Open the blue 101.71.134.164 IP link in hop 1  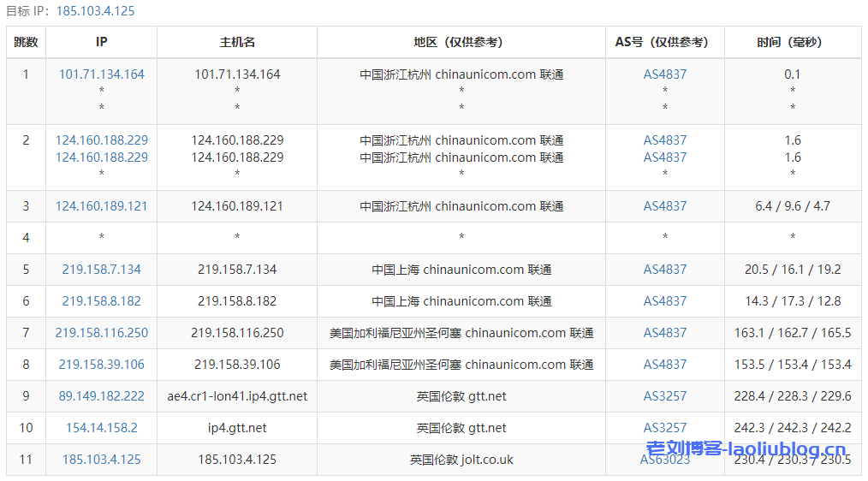point(101,74)
